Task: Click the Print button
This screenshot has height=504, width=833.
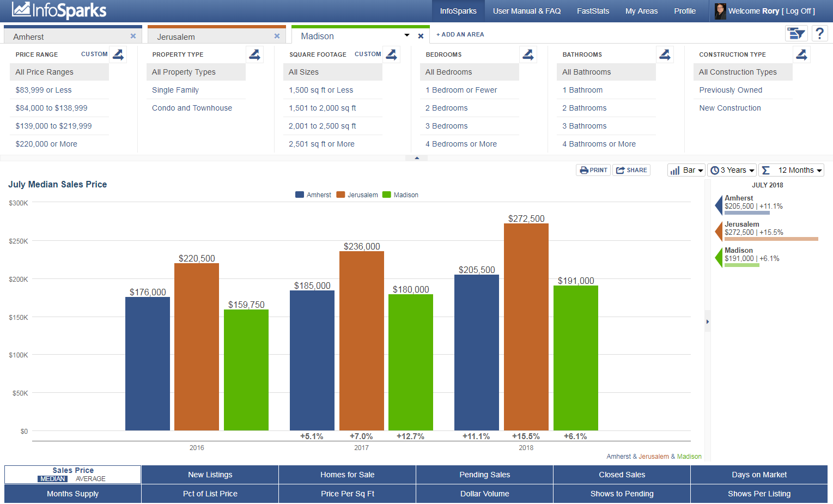Action: point(593,171)
